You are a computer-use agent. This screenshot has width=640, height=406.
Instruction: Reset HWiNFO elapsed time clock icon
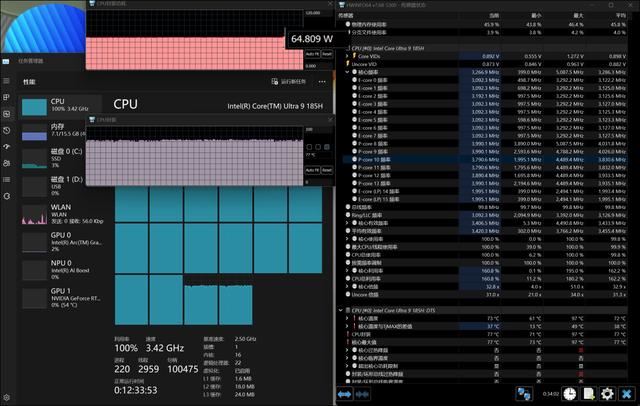(x=570, y=394)
